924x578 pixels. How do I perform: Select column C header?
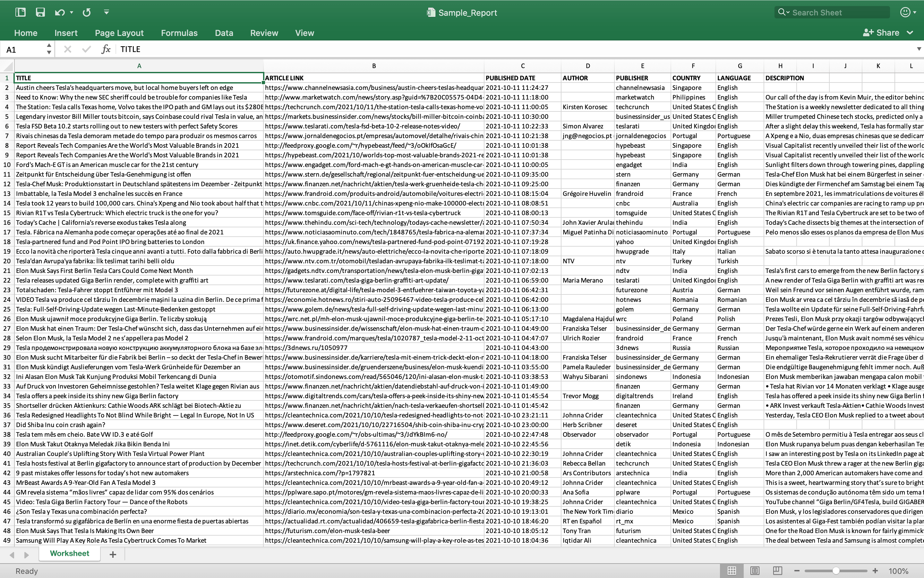pos(523,66)
